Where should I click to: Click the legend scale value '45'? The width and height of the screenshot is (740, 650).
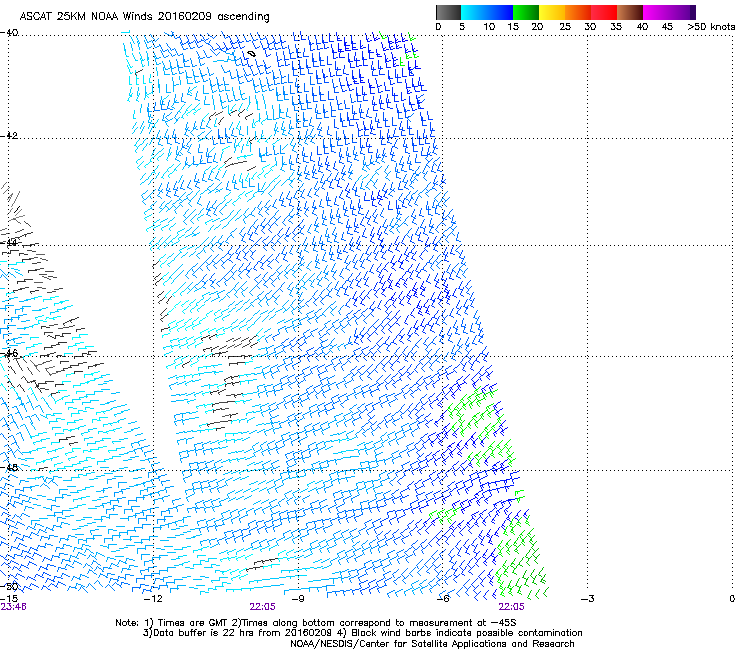pyautogui.click(x=667, y=27)
